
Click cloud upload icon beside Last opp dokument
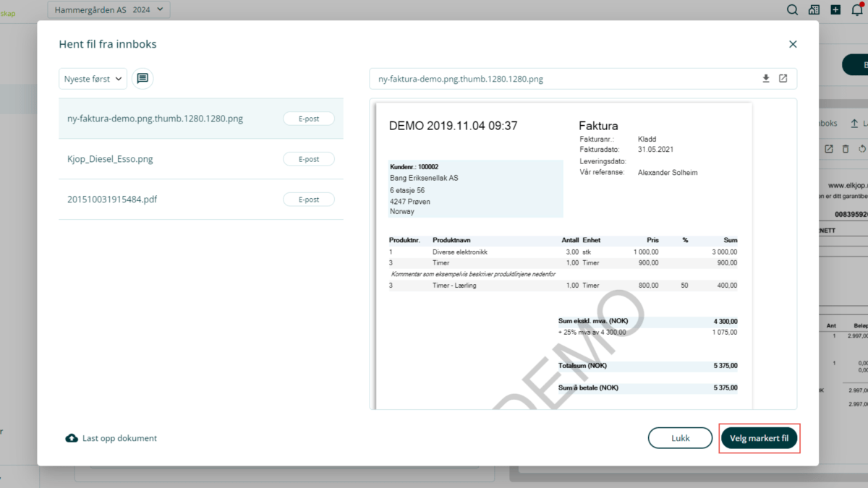tap(72, 438)
